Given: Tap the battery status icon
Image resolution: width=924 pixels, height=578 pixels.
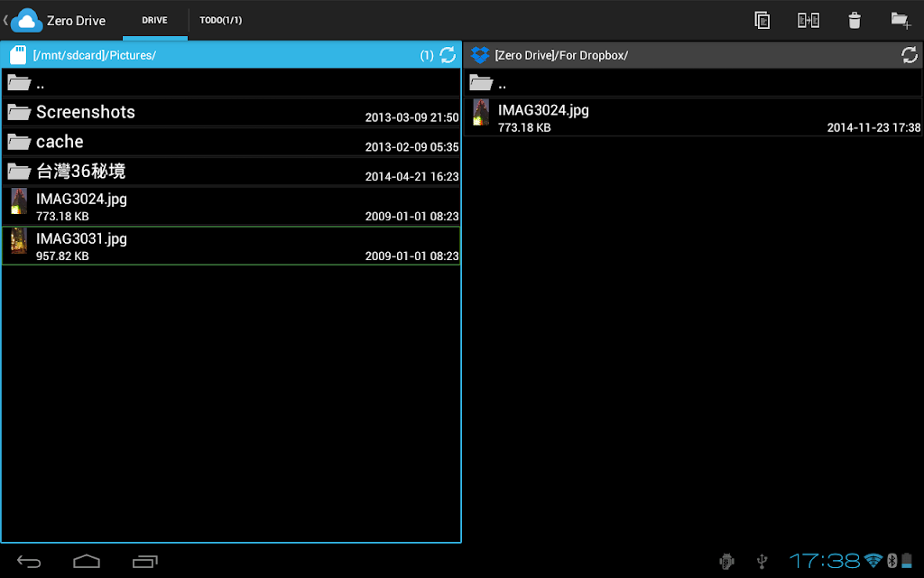Looking at the screenshot, I should [x=907, y=560].
